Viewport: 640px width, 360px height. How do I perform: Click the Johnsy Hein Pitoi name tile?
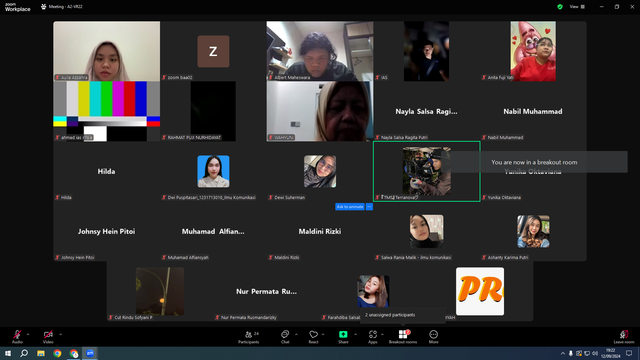[106, 231]
